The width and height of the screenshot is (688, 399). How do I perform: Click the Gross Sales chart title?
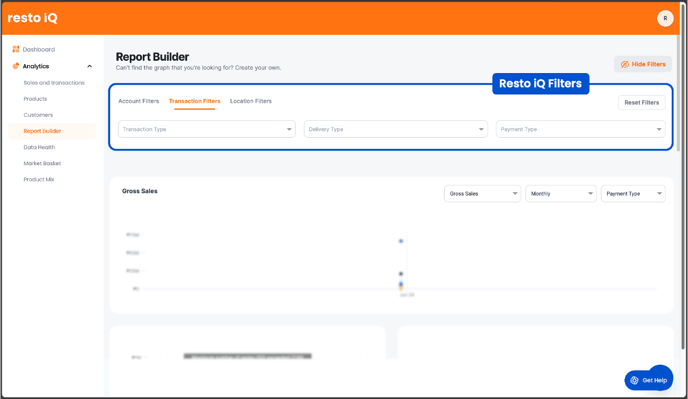pyautogui.click(x=140, y=191)
